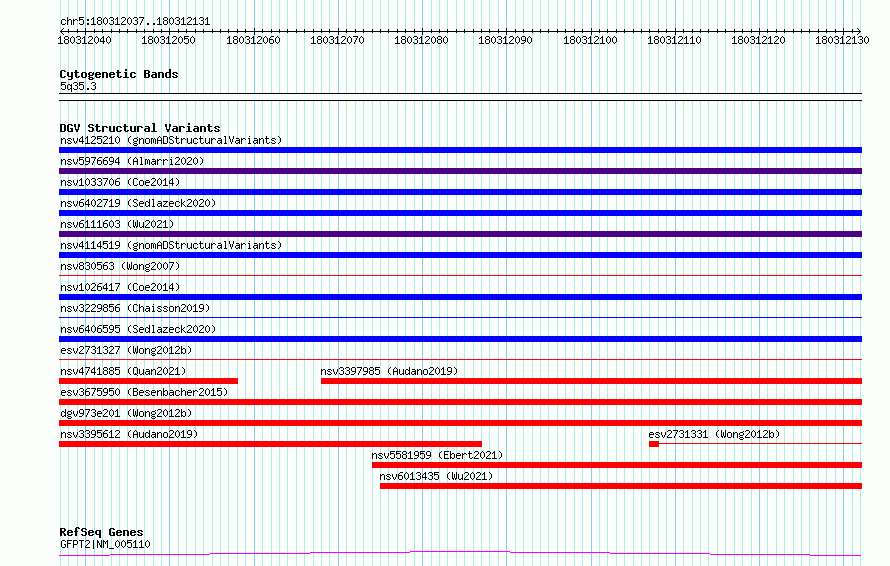Select the red nsv3395612 variant bar
This screenshot has width=890, height=566.
click(270, 444)
